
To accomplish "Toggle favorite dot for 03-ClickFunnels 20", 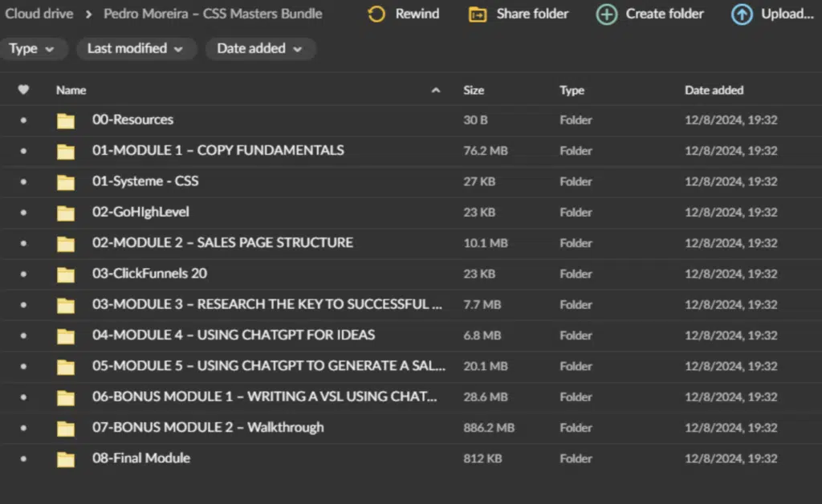I will [23, 274].
